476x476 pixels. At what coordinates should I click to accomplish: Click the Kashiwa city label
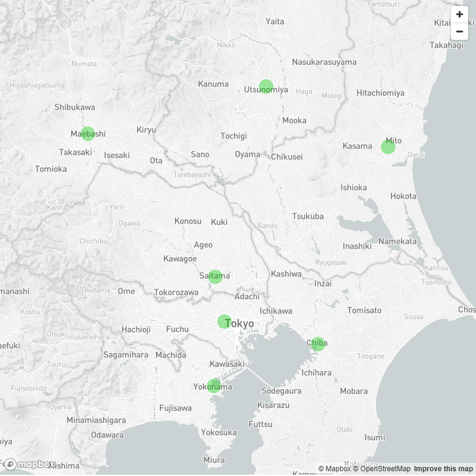coord(286,274)
